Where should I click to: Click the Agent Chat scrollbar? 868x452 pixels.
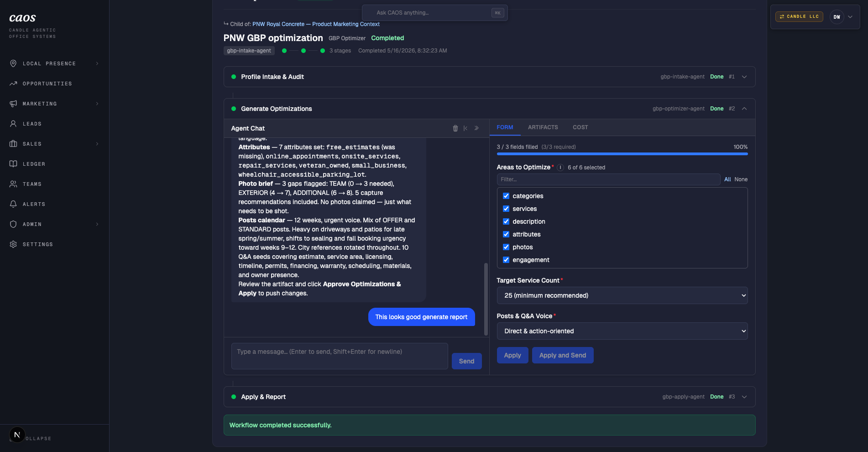click(486, 300)
